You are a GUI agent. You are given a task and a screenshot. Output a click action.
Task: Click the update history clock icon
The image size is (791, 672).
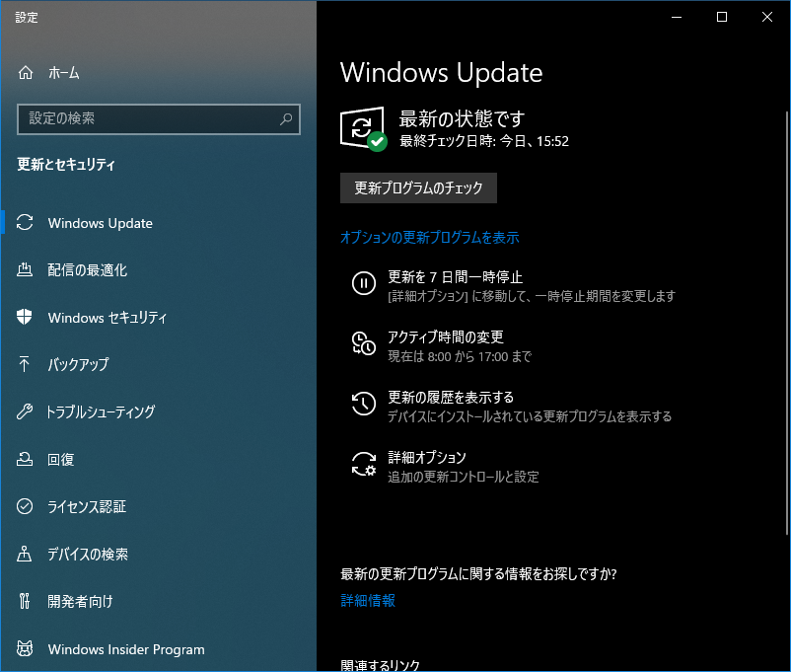(364, 404)
